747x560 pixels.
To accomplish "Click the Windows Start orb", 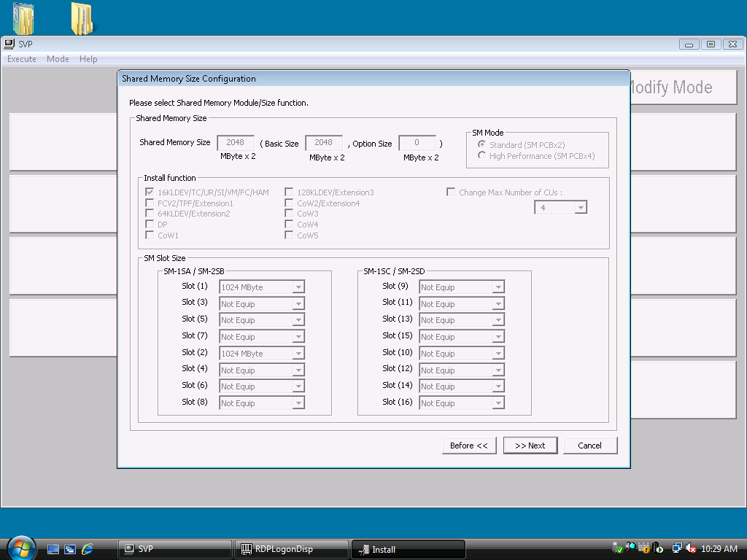I will (20, 548).
